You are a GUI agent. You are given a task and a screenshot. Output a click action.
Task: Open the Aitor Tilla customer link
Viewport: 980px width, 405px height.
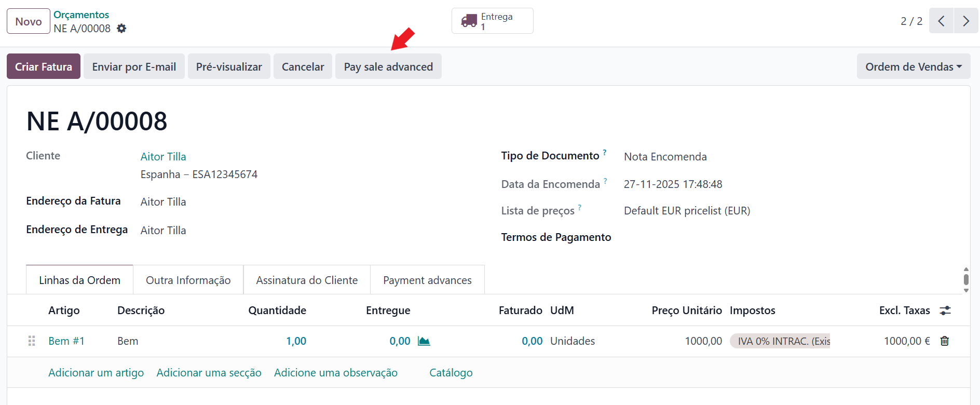point(163,157)
